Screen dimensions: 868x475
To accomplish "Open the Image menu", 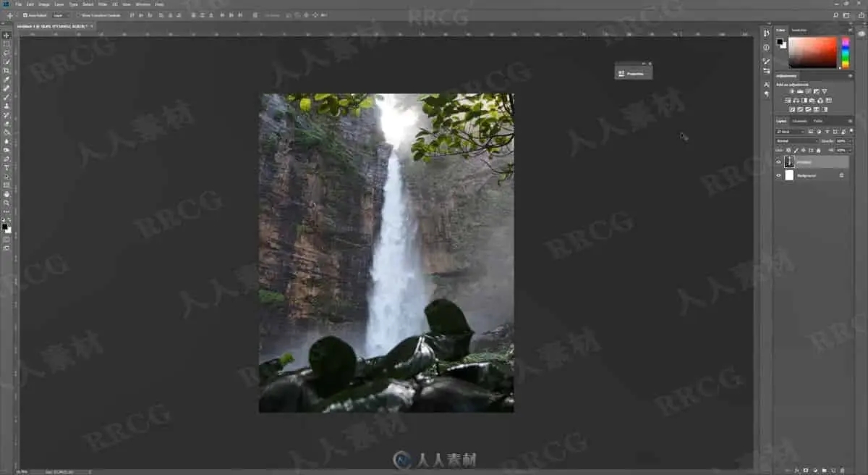I will click(43, 4).
